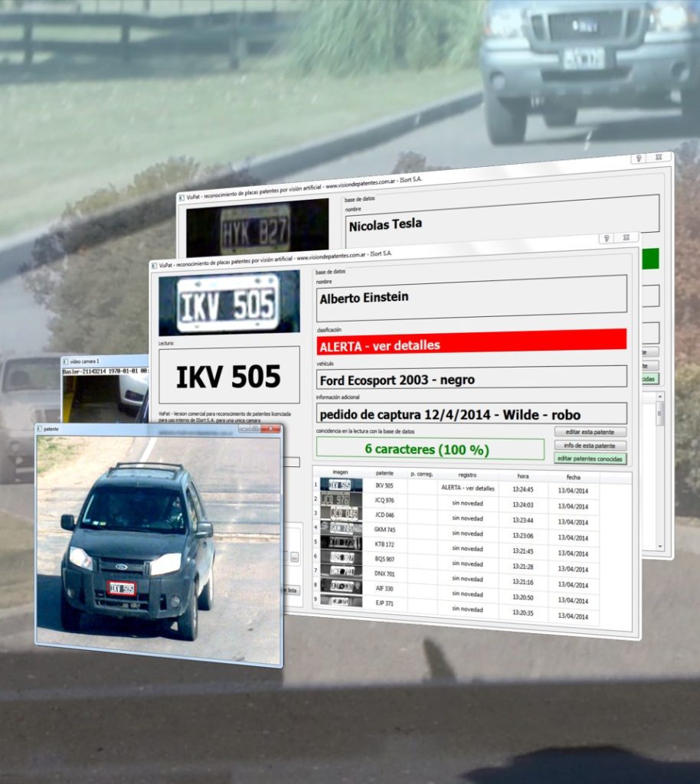Select row 1 thumbnail for plate IKV 505

pyautogui.click(x=341, y=485)
